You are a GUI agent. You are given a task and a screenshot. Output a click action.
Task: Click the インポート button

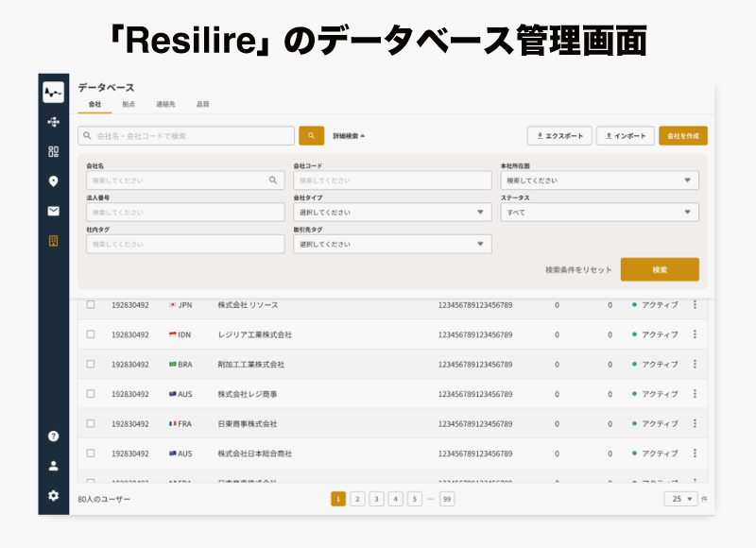[626, 136]
